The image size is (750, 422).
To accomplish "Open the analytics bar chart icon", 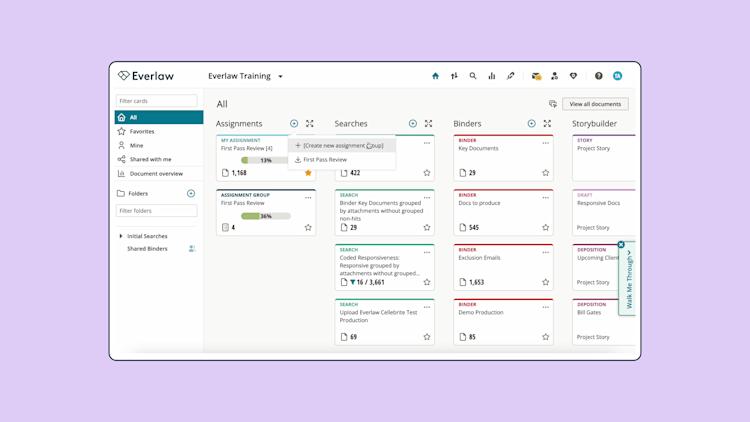I will click(x=492, y=76).
